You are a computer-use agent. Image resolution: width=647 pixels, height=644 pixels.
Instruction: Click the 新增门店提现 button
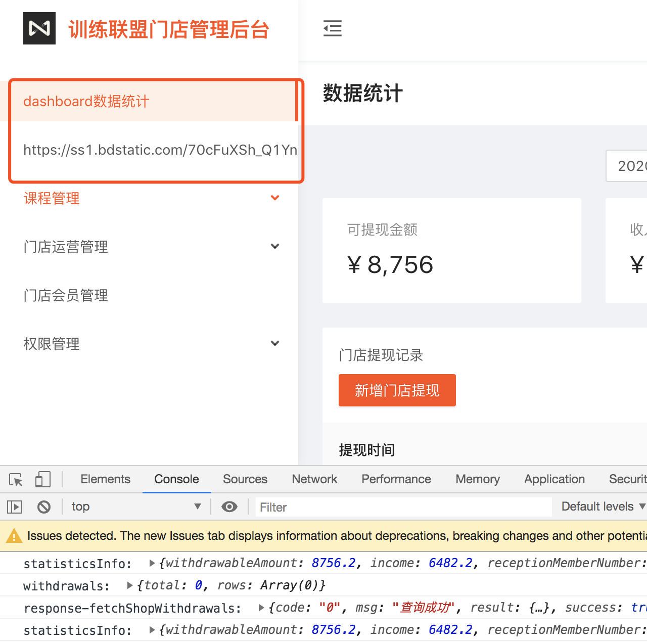pyautogui.click(x=397, y=390)
